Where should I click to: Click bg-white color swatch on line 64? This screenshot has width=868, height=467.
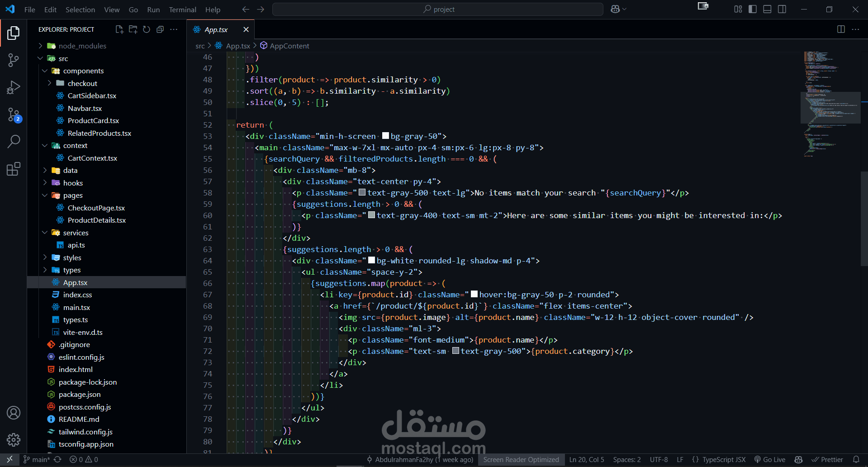click(x=371, y=260)
